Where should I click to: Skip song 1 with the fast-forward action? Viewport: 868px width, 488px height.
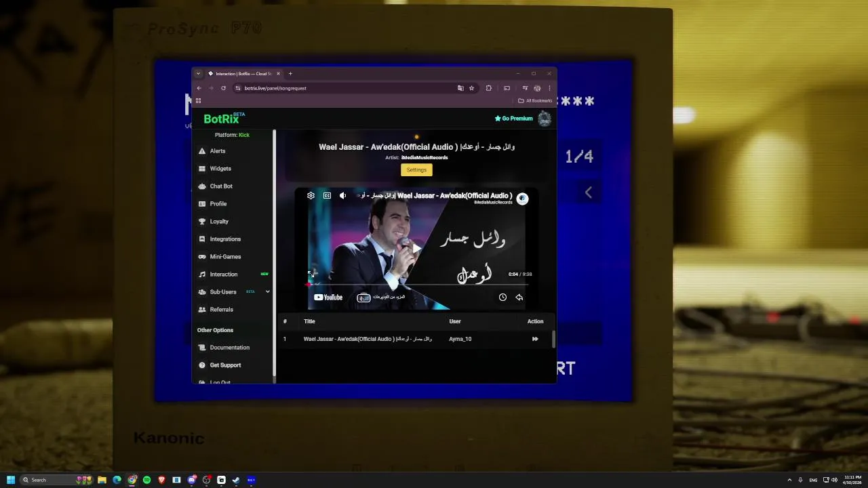pos(535,339)
